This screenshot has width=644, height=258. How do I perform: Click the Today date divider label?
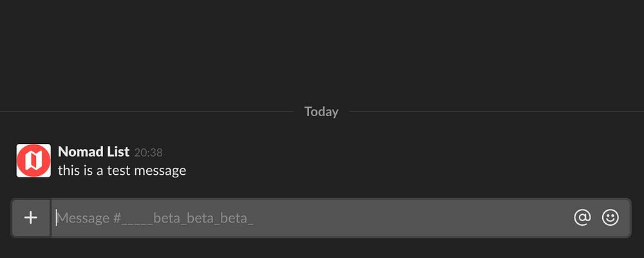click(x=321, y=112)
